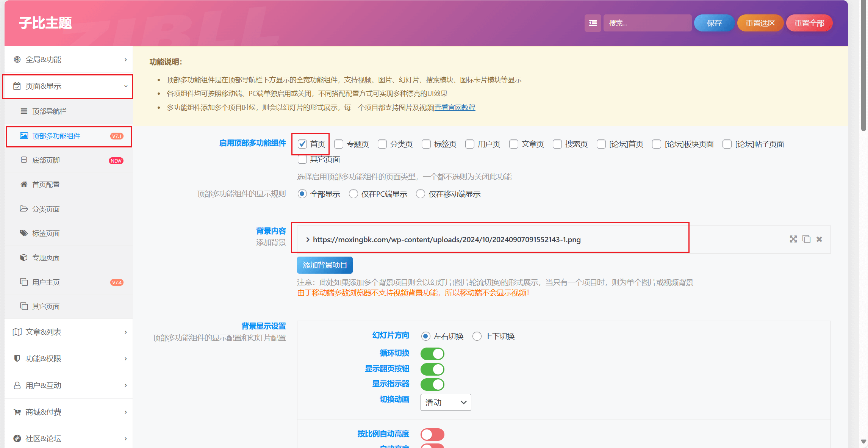
Task: Select 仅在PC端显示 radio option
Action: [x=353, y=194]
